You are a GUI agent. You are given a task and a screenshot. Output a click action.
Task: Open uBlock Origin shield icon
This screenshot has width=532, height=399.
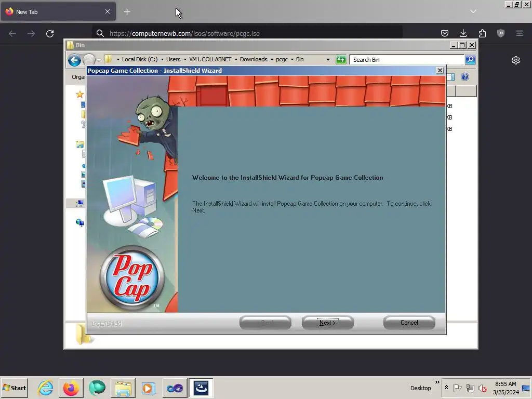pos(501,33)
